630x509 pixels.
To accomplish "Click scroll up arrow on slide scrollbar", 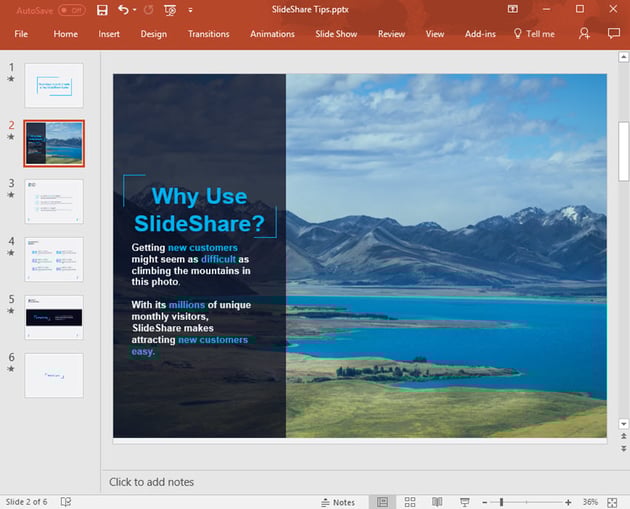I will pos(623,57).
